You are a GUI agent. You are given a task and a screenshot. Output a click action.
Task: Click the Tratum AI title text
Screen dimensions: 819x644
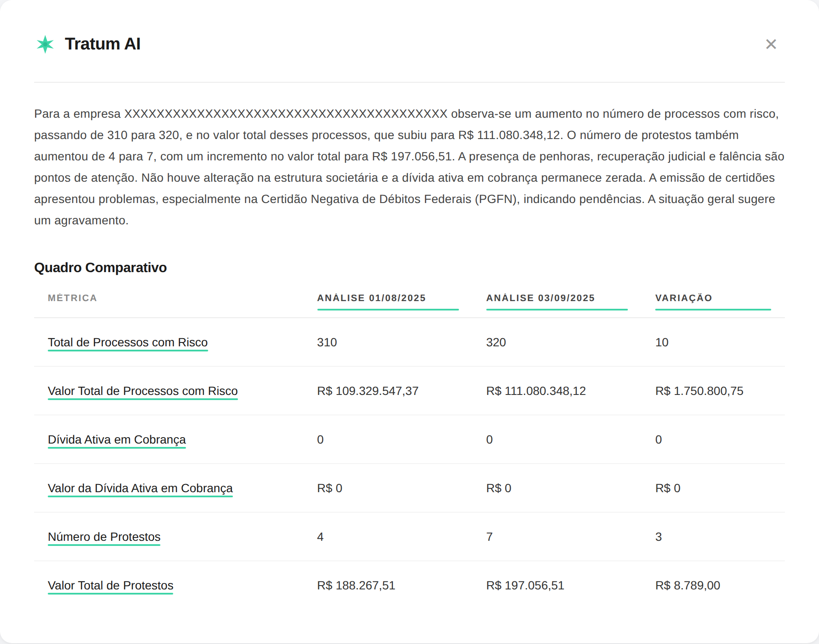click(x=102, y=44)
